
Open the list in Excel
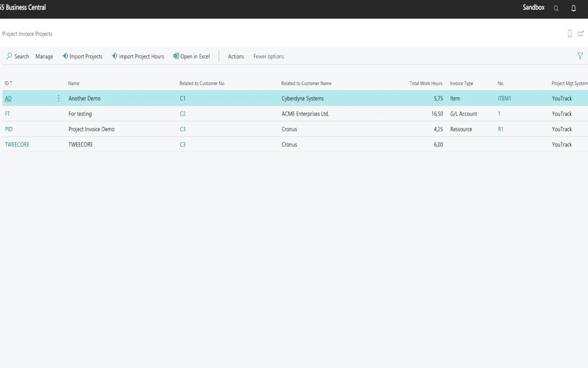pos(191,56)
